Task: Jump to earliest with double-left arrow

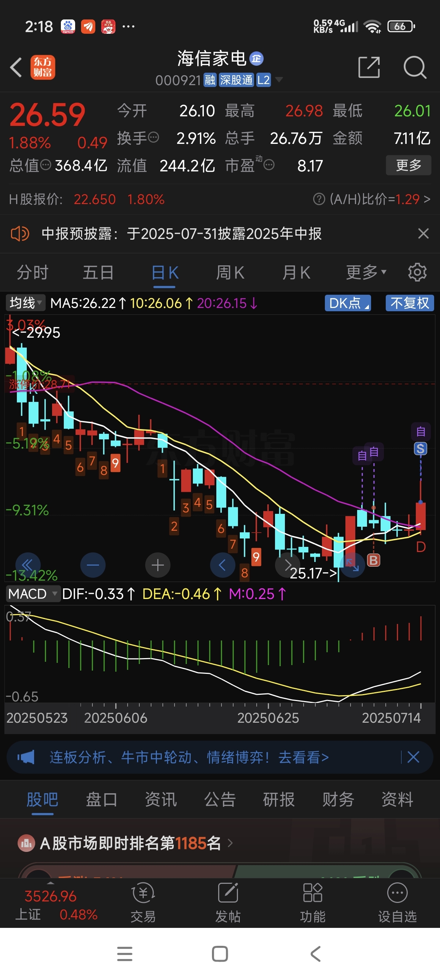Action: 28,565
